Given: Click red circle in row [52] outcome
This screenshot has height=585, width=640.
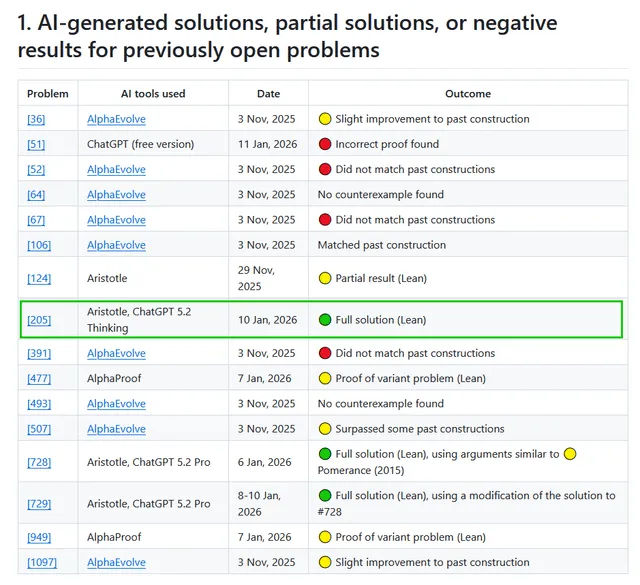Looking at the screenshot, I should [325, 169].
